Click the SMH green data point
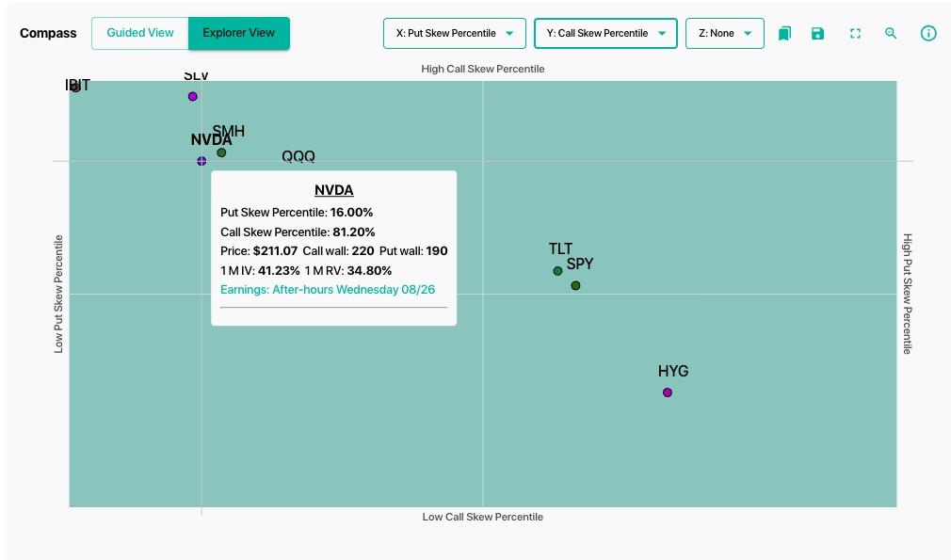The width and height of the screenshot is (951, 560). point(221,152)
